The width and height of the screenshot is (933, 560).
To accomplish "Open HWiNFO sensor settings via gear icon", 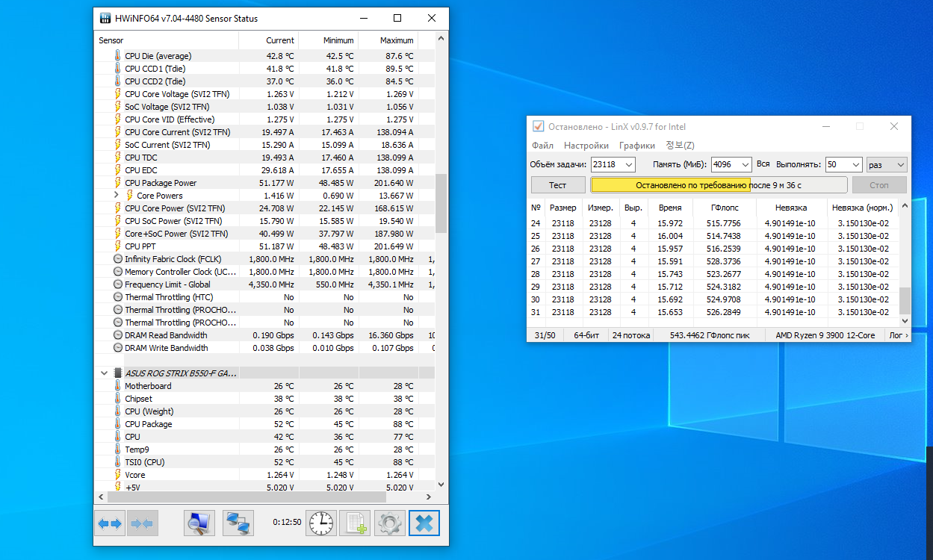I will coord(389,523).
